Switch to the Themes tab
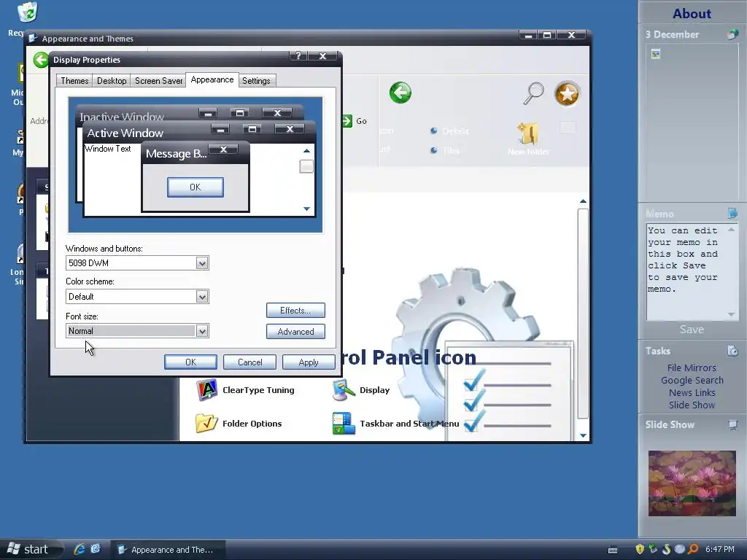 tap(74, 81)
